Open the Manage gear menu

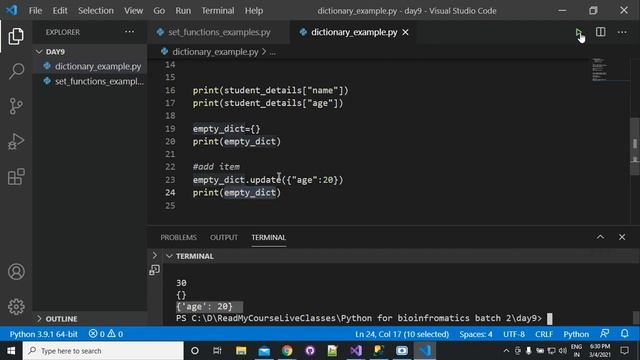tap(16, 307)
